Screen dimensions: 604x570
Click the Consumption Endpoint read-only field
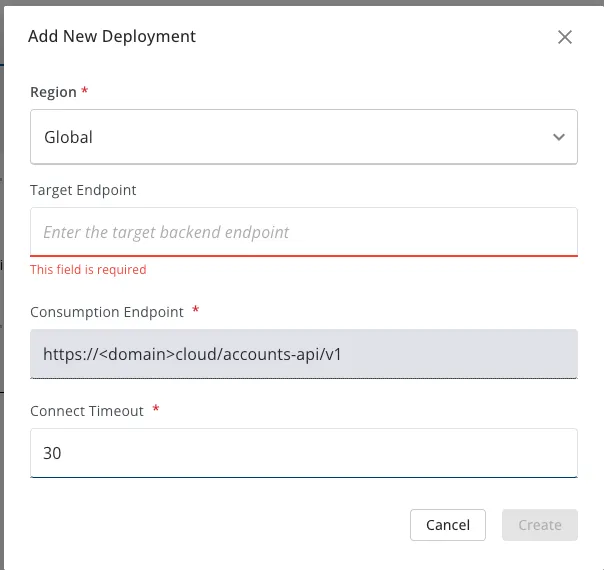(304, 354)
